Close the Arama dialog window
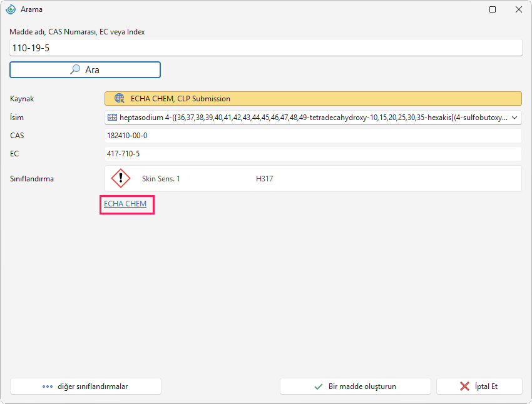532x404 pixels. click(x=519, y=9)
